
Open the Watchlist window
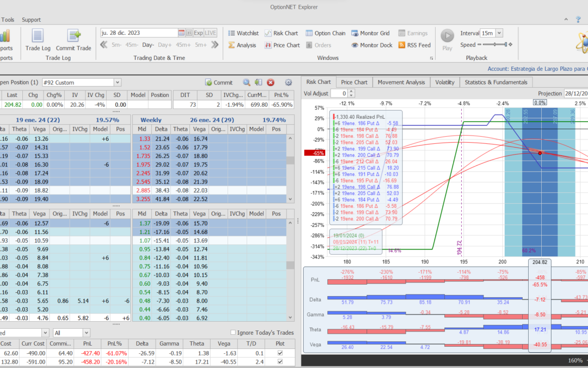pos(243,33)
